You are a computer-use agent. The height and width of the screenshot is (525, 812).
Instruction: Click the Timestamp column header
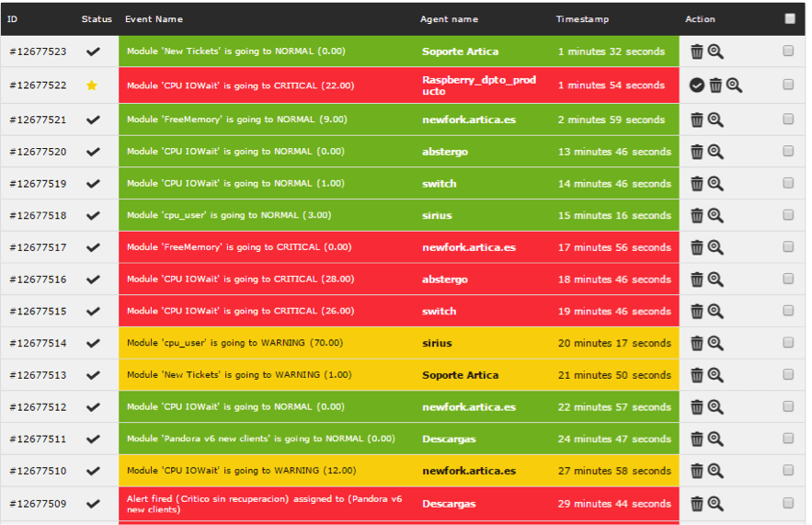click(x=582, y=19)
